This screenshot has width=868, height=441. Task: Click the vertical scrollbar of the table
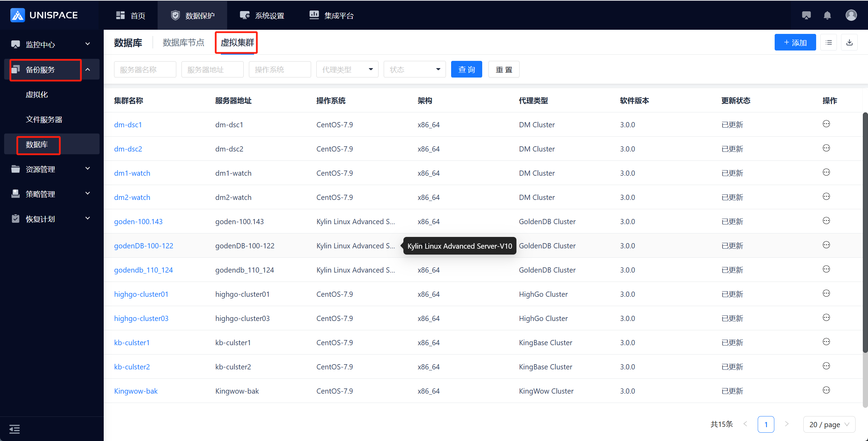click(865, 232)
